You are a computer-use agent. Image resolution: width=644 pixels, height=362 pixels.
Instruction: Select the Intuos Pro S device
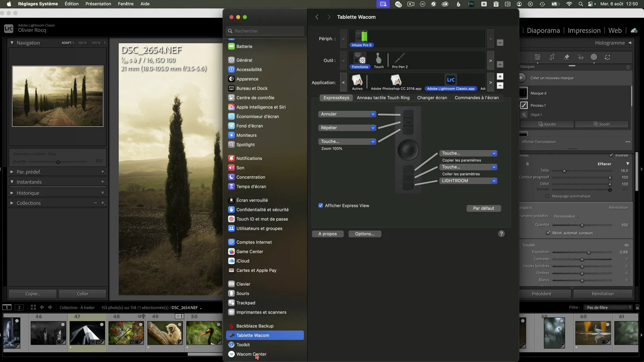click(362, 39)
